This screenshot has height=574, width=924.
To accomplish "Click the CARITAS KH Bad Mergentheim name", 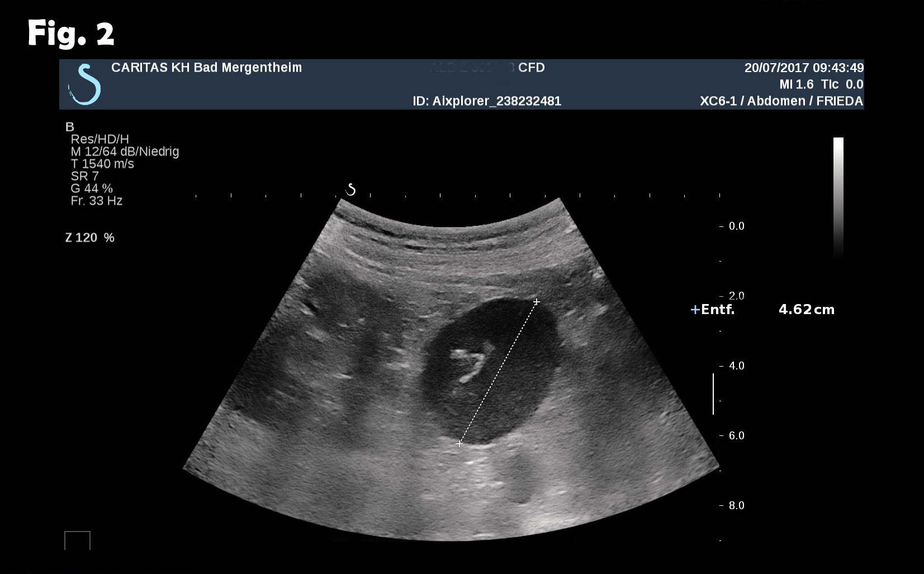I will [x=206, y=68].
